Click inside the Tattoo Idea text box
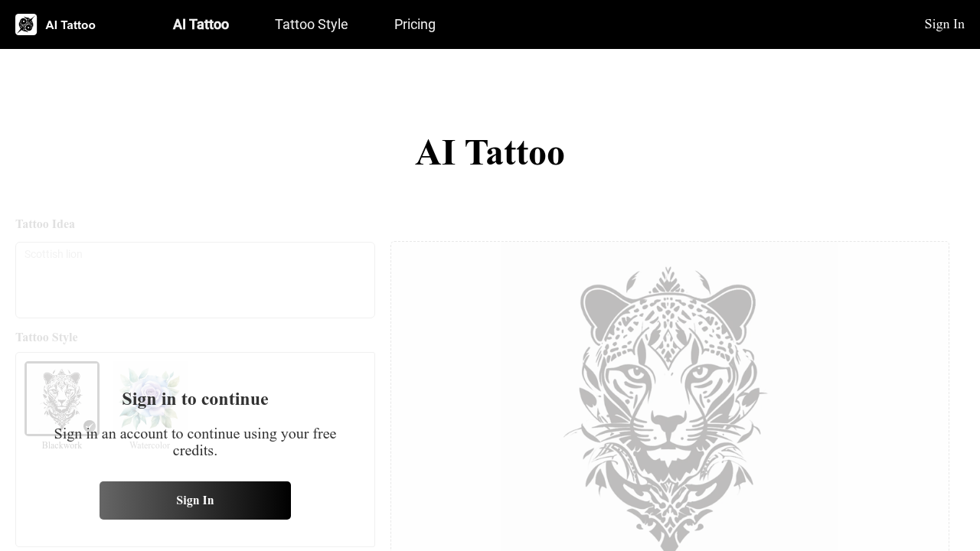Image resolution: width=980 pixels, height=551 pixels. pyautogui.click(x=194, y=280)
